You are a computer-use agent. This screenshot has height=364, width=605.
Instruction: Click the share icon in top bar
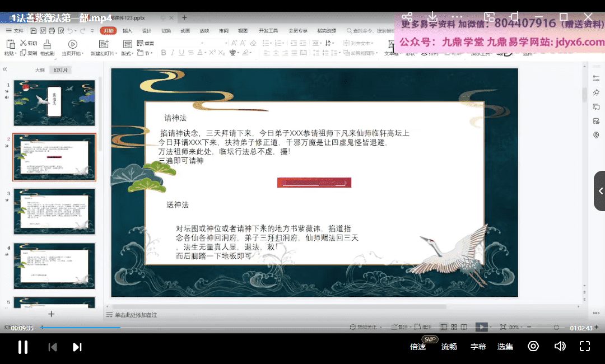click(407, 17)
